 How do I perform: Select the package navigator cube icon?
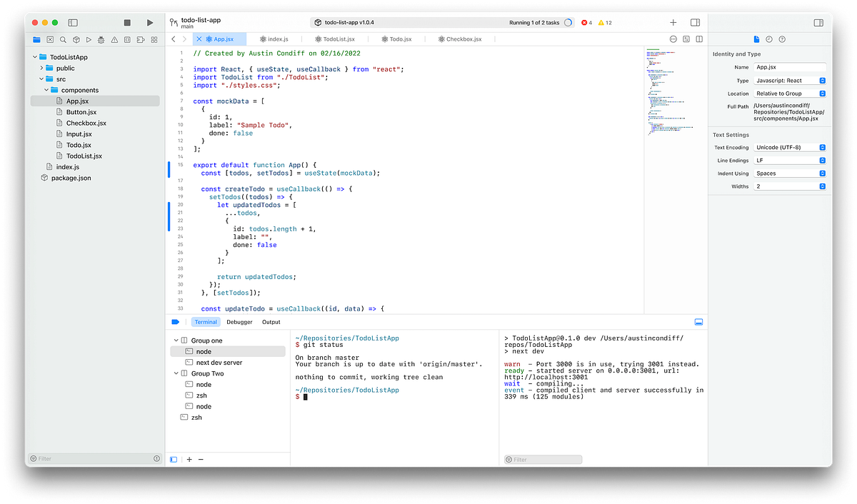click(76, 39)
